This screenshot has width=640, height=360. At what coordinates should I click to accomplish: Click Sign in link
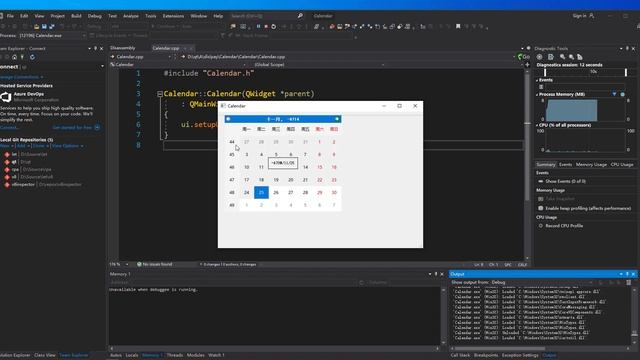[579, 16]
